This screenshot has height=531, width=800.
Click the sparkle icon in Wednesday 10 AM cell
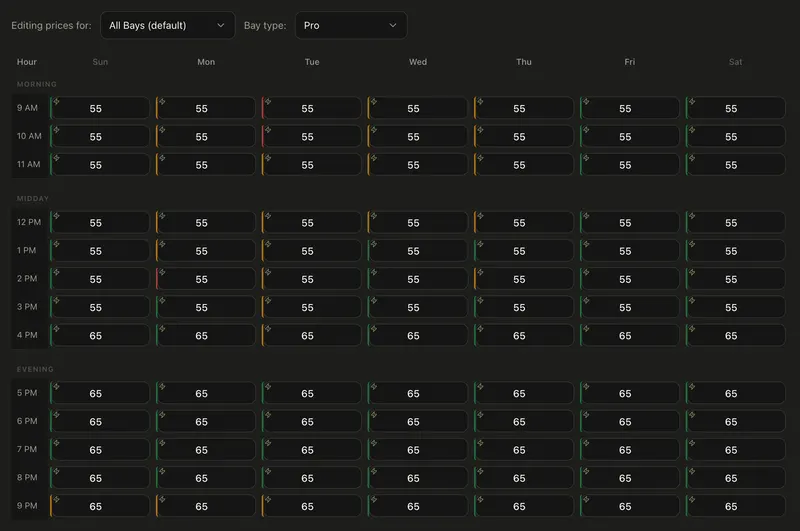click(x=374, y=130)
